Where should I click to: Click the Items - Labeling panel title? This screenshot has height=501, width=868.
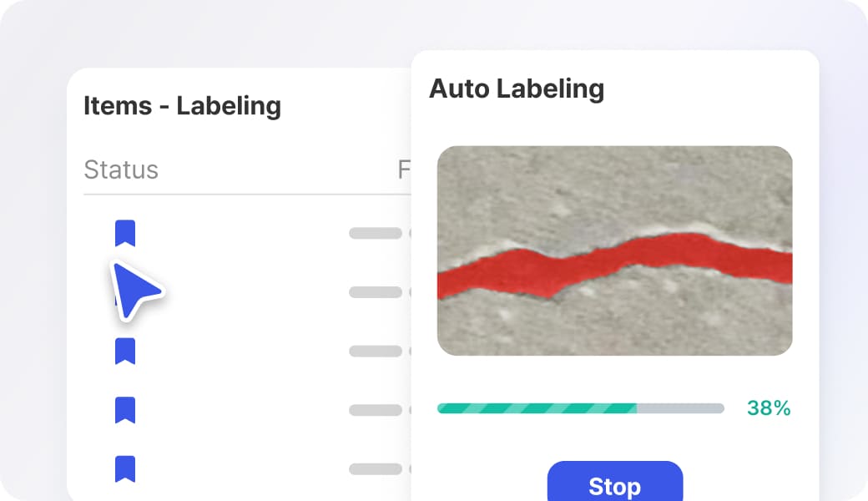coord(182,106)
